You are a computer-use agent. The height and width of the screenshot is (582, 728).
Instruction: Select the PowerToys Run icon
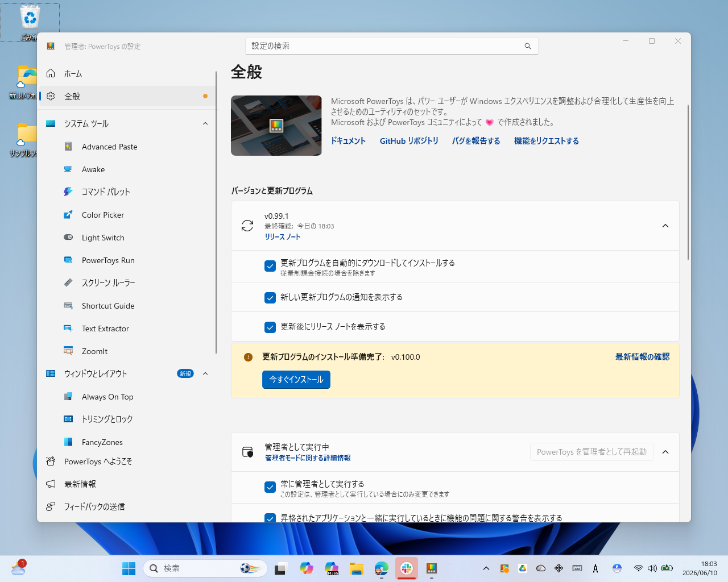68,260
